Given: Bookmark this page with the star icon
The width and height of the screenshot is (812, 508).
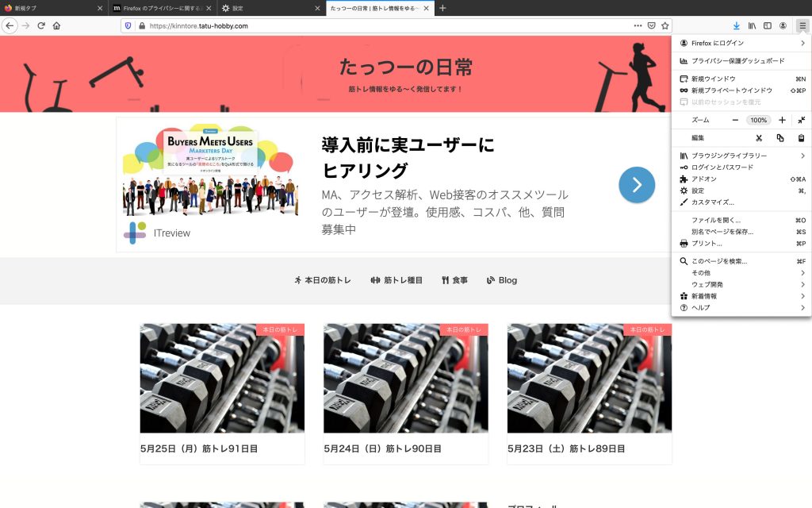Looking at the screenshot, I should [x=665, y=25].
